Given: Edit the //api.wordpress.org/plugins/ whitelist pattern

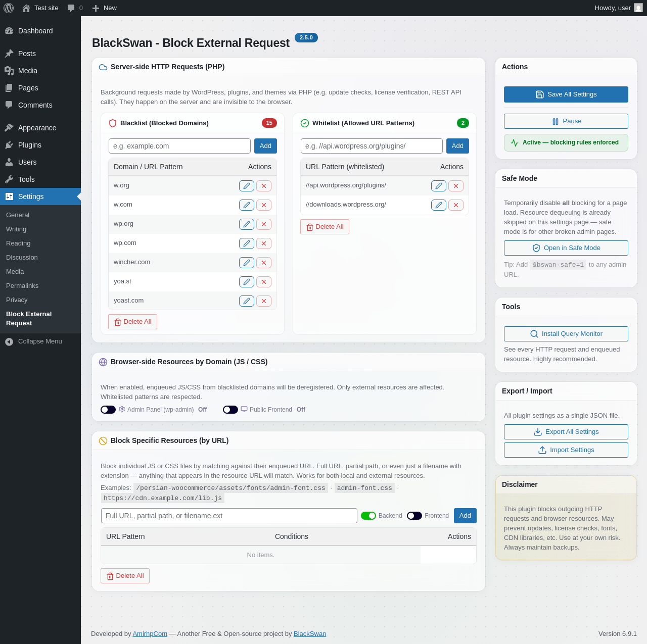Looking at the screenshot, I should pos(439,186).
